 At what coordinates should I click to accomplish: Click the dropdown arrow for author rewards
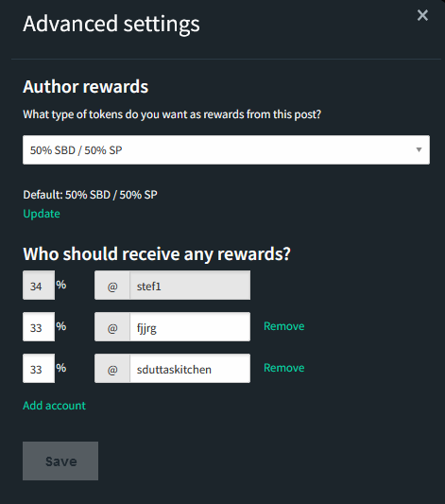pos(419,149)
